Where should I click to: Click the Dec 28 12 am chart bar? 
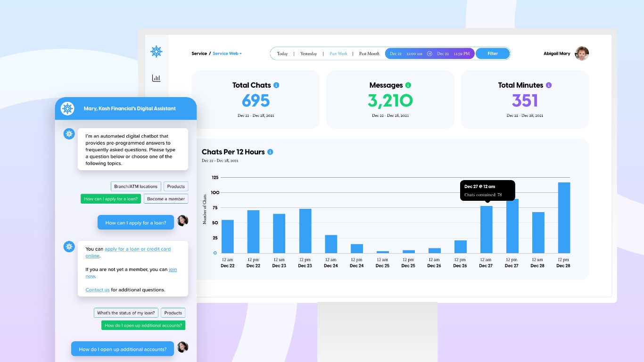(538, 233)
